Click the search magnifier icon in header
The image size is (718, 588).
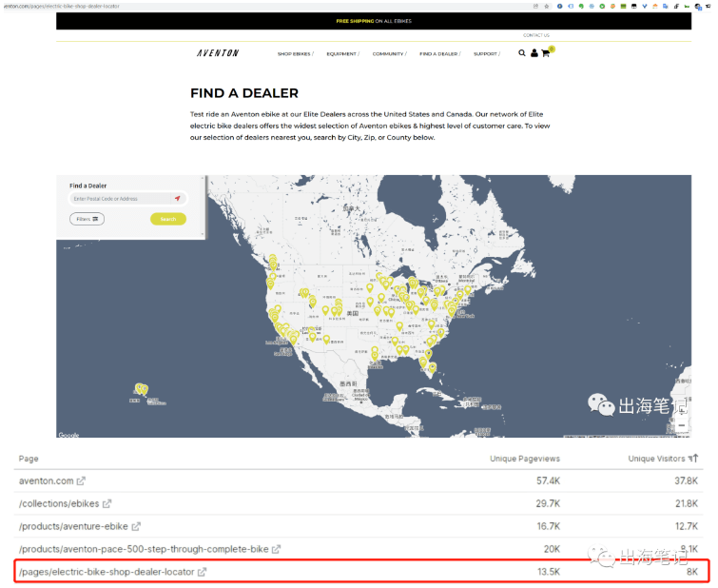(x=522, y=53)
